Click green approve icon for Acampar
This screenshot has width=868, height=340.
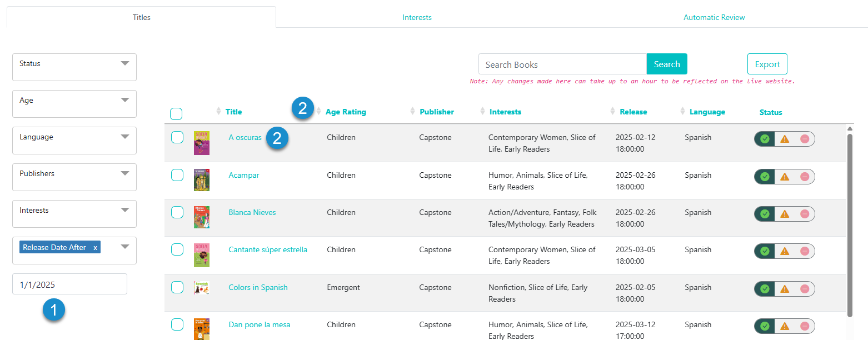point(765,177)
